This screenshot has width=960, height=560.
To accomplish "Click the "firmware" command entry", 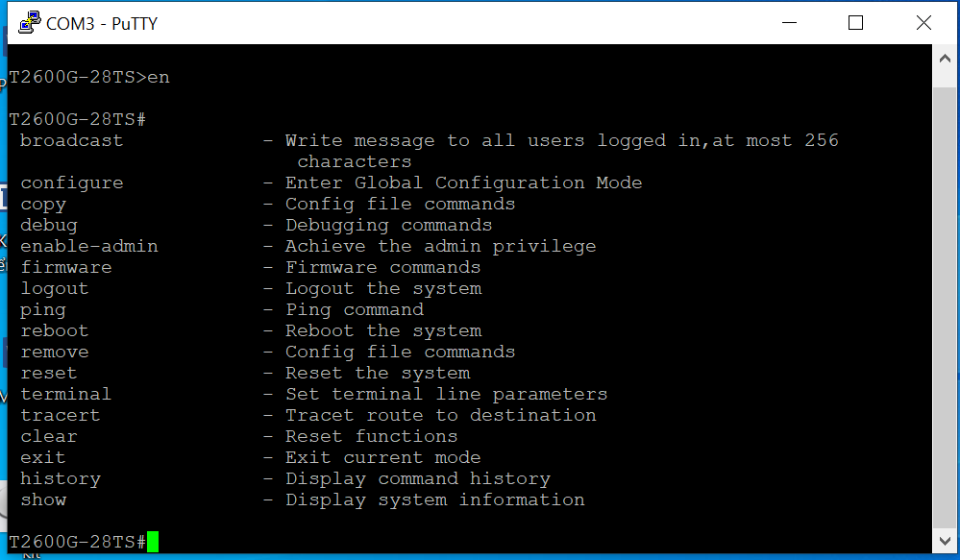I will (x=66, y=267).
